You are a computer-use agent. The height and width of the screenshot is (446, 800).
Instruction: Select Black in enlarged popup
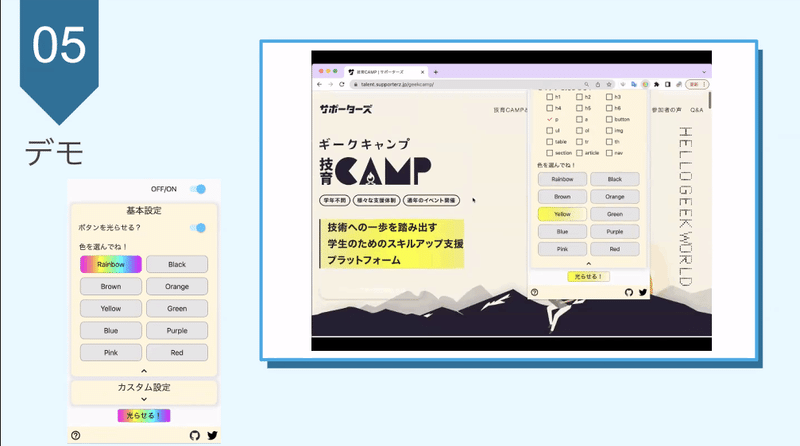click(177, 264)
